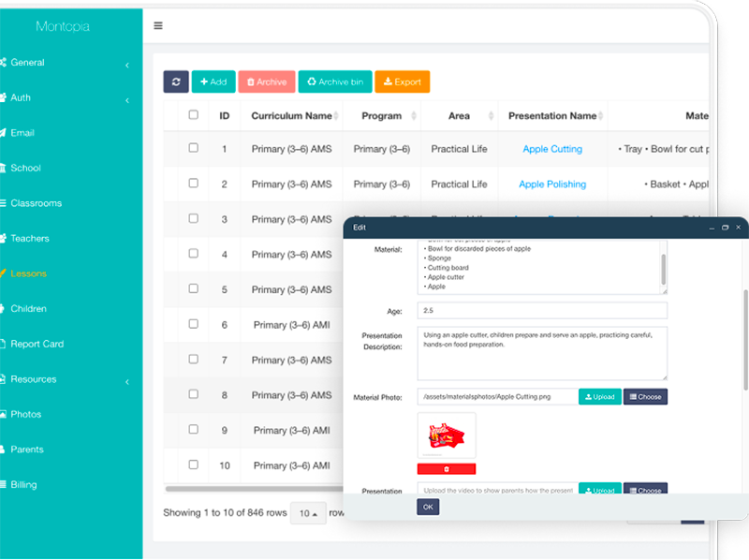
Task: Click the red delete photo button
Action: [x=446, y=468]
